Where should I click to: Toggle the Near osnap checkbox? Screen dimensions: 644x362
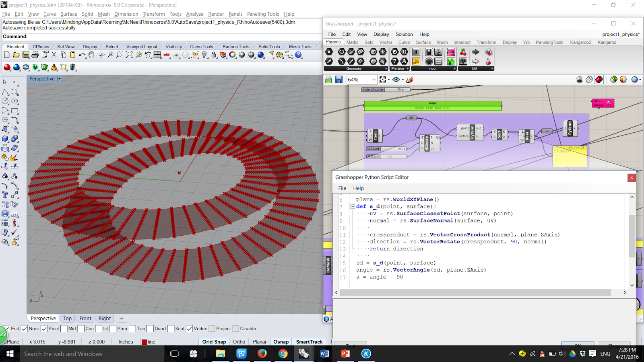(24, 329)
